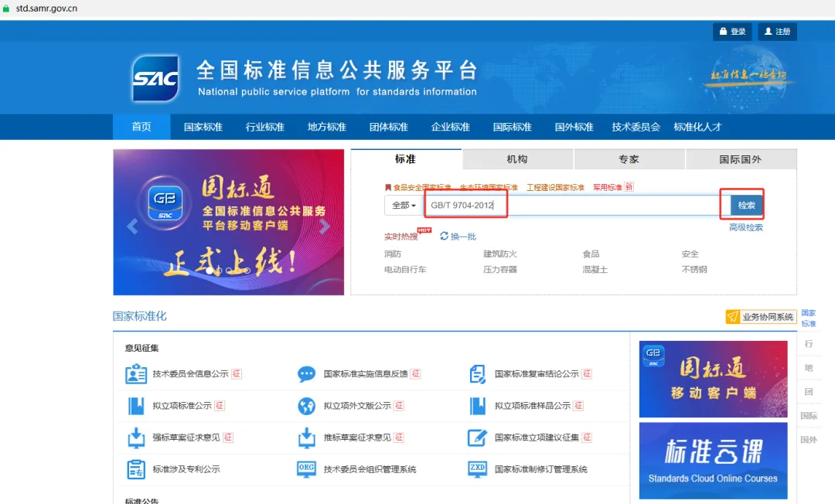Image resolution: width=835 pixels, height=504 pixels.
Task: Go to next banner slide arrow
Action: coord(324,226)
